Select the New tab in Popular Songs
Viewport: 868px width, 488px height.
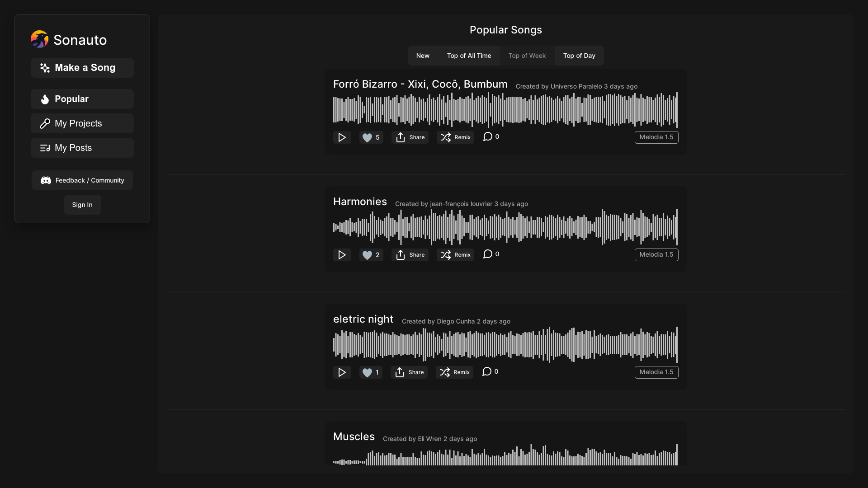coord(423,56)
